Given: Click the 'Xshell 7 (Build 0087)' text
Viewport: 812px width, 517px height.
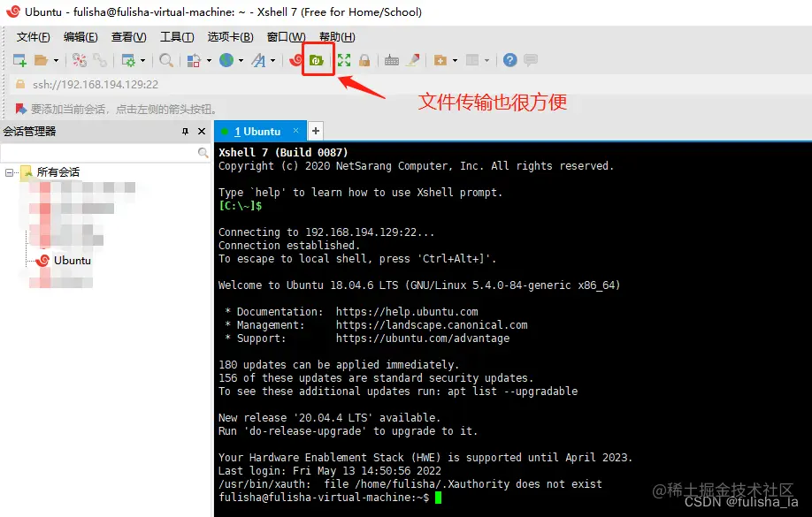Looking at the screenshot, I should pyautogui.click(x=283, y=153).
